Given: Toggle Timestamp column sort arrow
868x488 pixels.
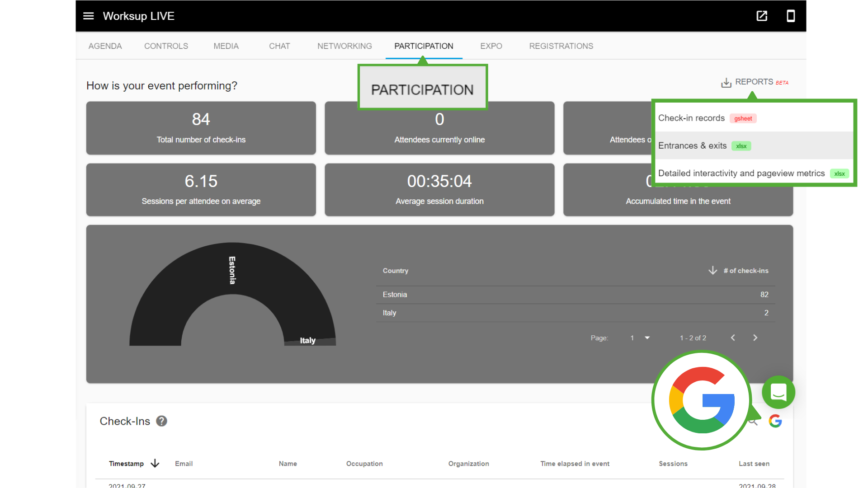Looking at the screenshot, I should (x=155, y=464).
